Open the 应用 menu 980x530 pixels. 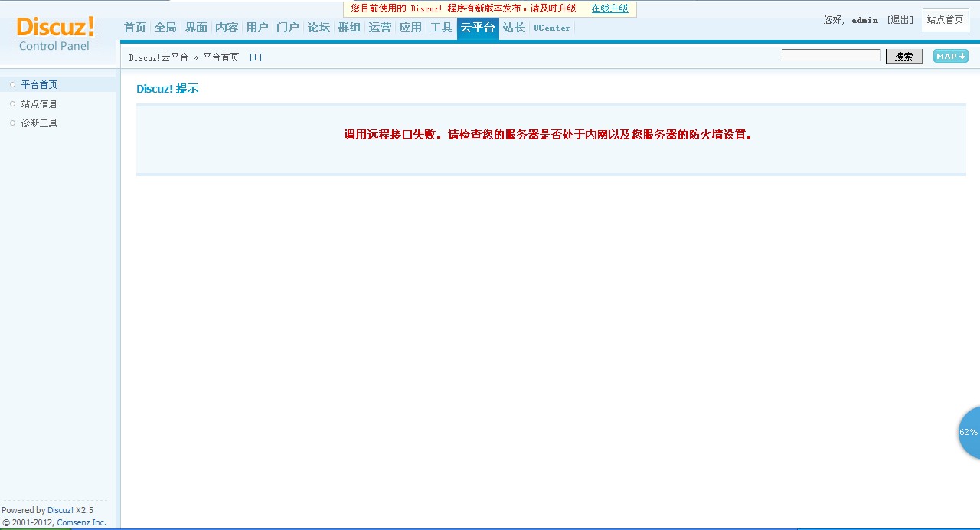point(410,28)
